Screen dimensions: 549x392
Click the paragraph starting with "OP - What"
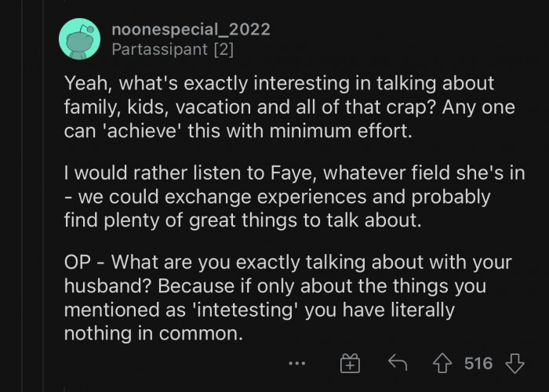(x=289, y=297)
